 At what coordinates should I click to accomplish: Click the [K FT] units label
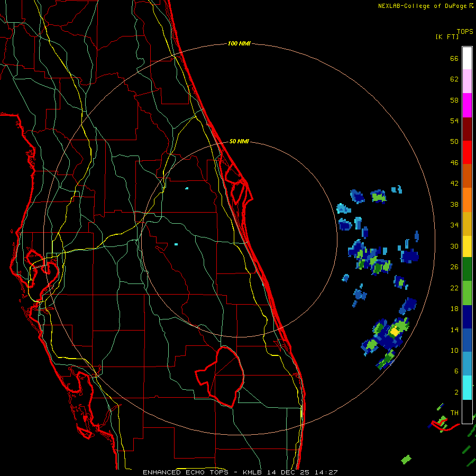447,36
